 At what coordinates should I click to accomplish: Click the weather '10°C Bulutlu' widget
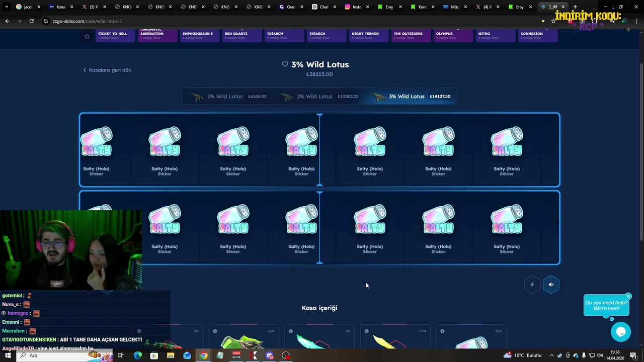[x=523, y=355]
